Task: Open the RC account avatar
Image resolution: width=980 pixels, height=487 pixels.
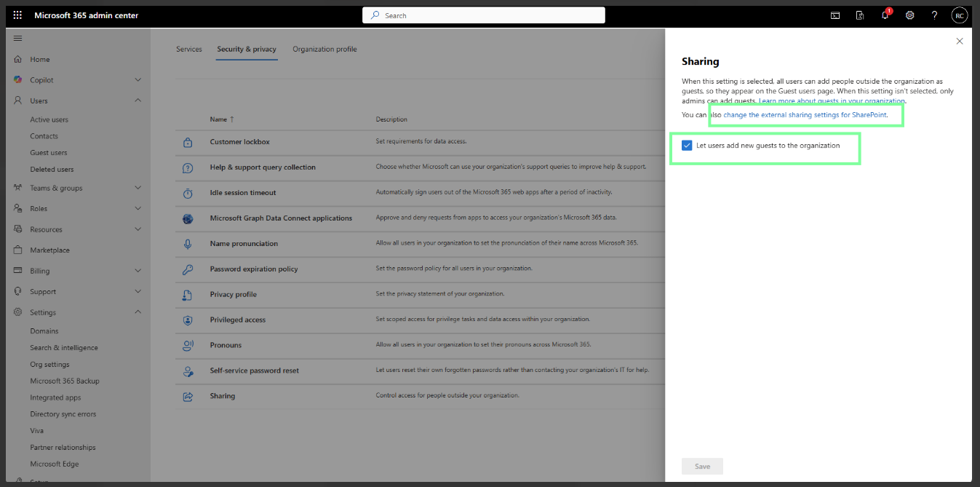Action: coord(960,15)
